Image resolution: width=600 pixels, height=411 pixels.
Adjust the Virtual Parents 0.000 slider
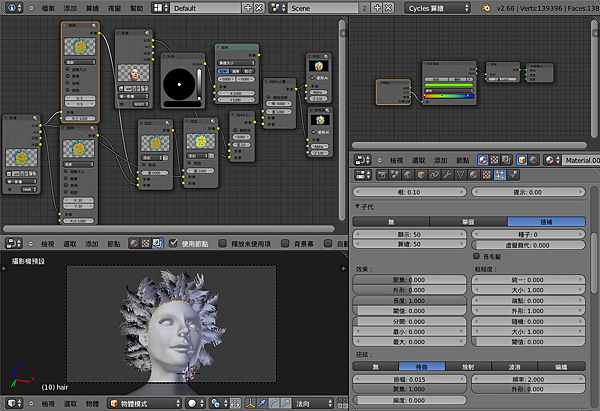528,245
